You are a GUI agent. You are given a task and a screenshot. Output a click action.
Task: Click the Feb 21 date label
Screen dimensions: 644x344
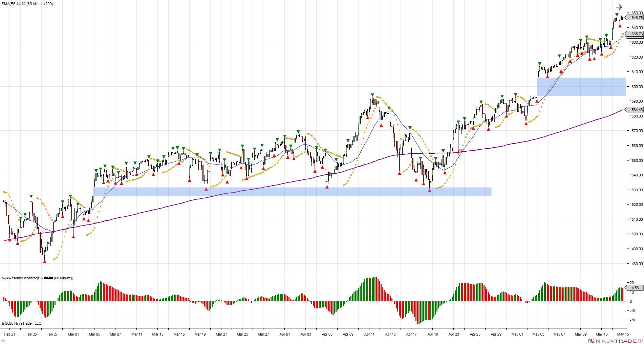coord(10,334)
